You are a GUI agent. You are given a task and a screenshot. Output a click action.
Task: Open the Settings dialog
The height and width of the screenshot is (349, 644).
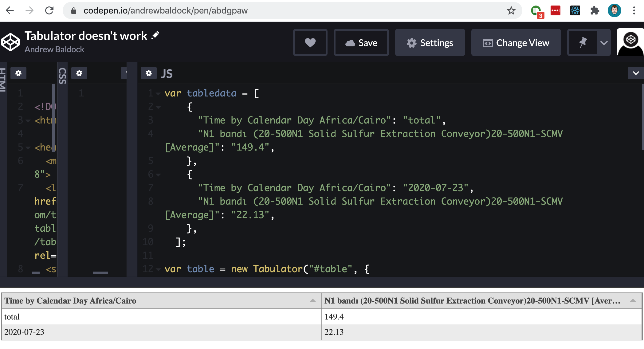tap(430, 42)
